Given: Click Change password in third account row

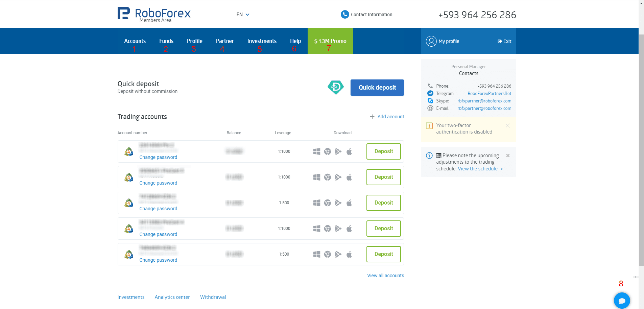Looking at the screenshot, I should 158,209.
